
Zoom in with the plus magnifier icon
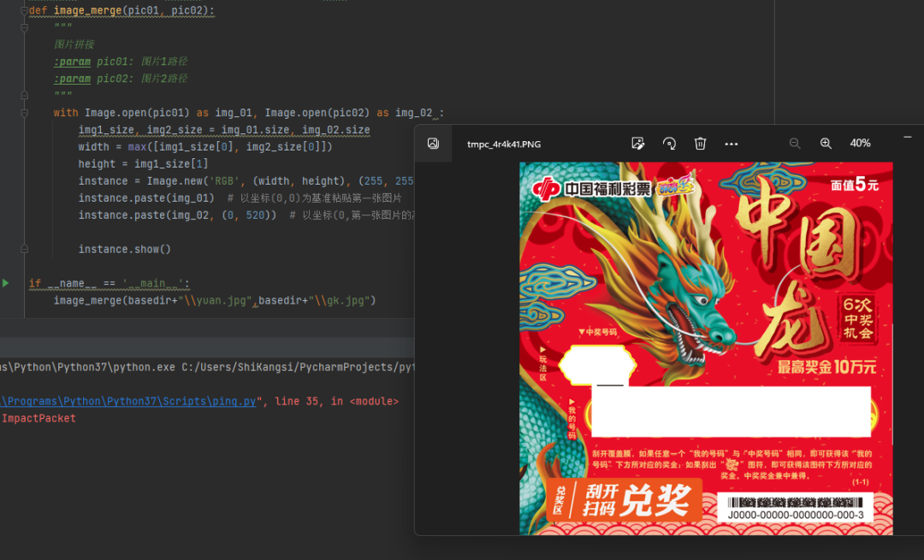pyautogui.click(x=826, y=143)
